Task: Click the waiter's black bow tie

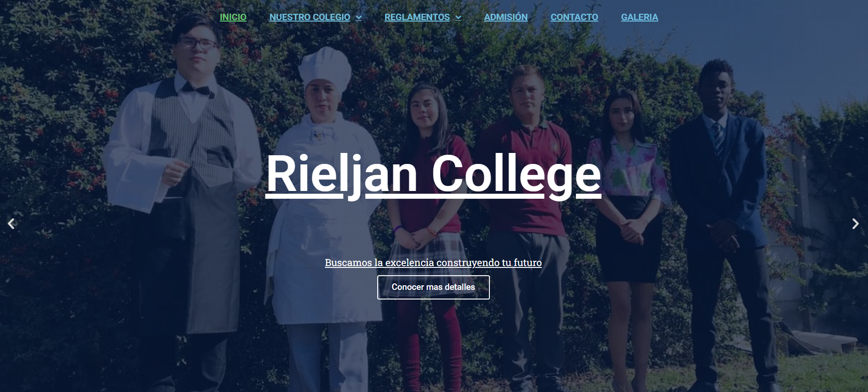Action: click(x=196, y=88)
